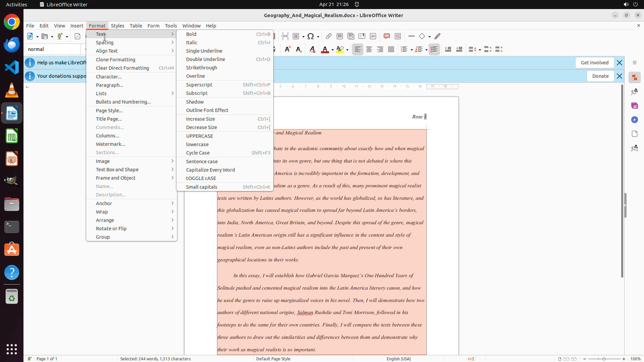Select Capitalize Every Word from the Text submenu
Viewport: 644px width, 362px height.
point(210,170)
